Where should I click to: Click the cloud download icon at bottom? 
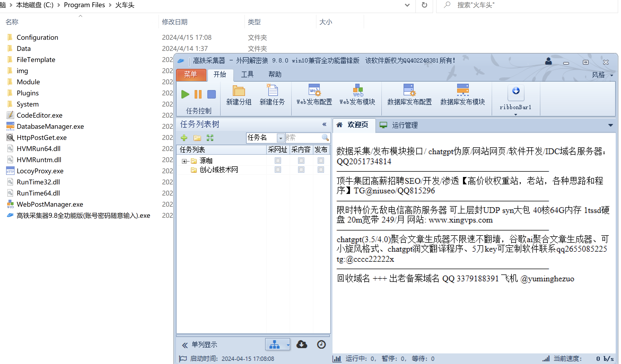point(302,344)
